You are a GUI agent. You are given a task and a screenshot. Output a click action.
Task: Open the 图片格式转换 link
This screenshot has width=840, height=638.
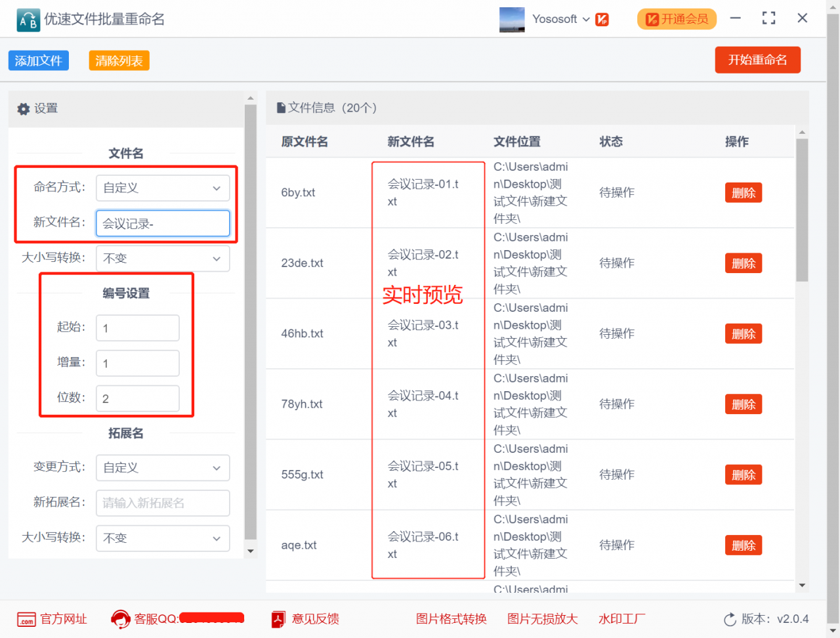pyautogui.click(x=451, y=618)
